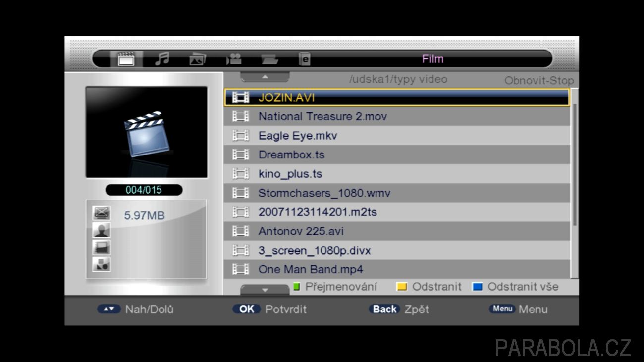Image resolution: width=644 pixels, height=362 pixels.
Task: Click the green Přejmenování color key
Action: (x=297, y=287)
